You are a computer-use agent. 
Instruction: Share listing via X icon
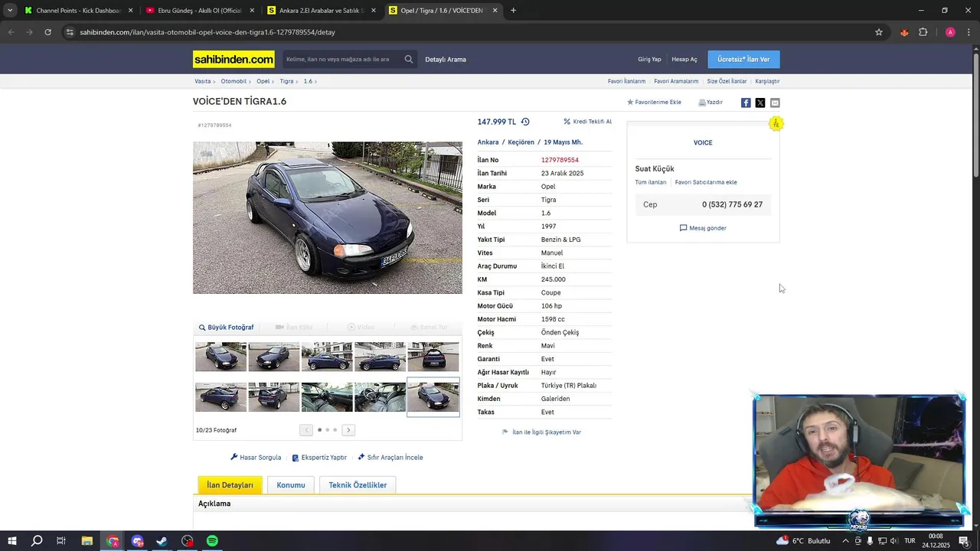[x=760, y=103]
